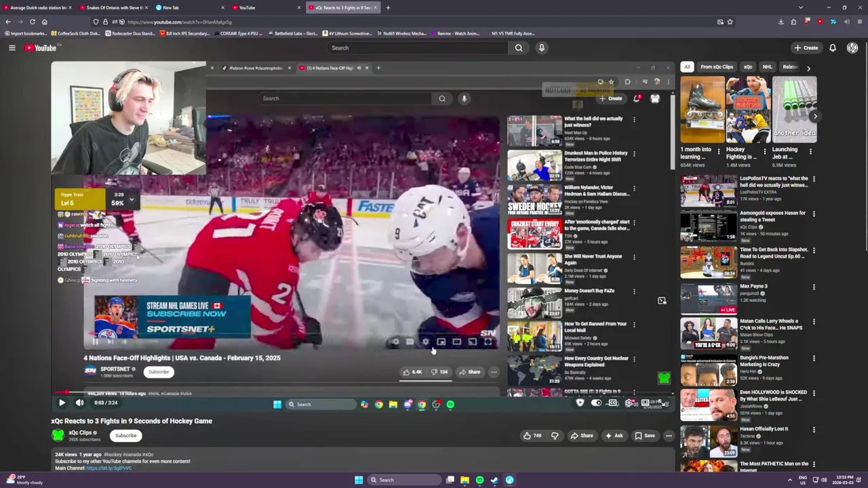Open Windows Start button on taskbar

pos(359,480)
